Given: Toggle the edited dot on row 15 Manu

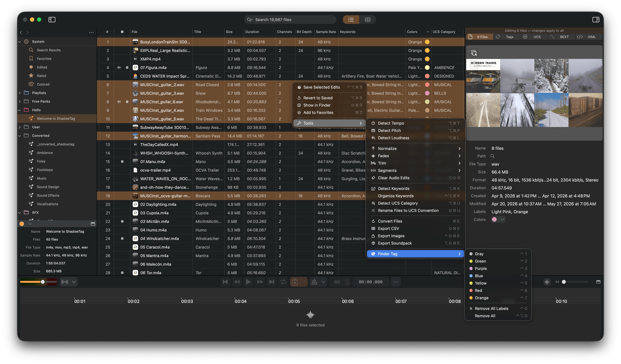Looking at the screenshot, I should point(122,162).
